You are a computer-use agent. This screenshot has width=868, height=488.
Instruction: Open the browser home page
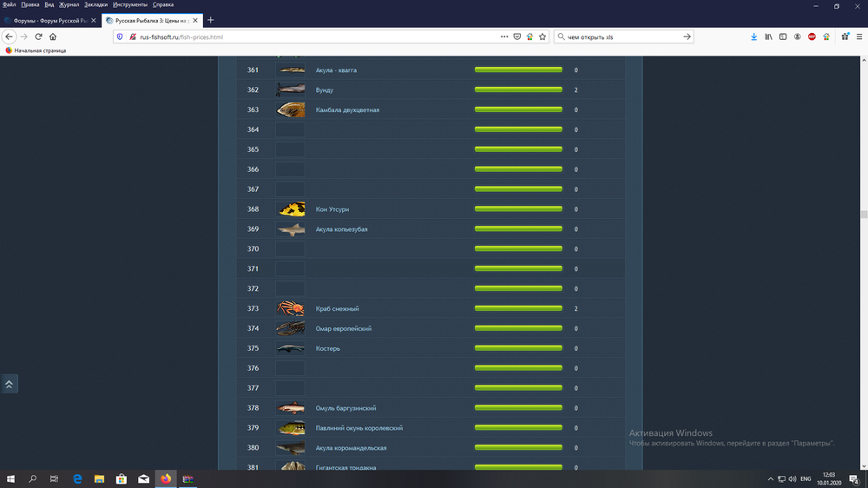pyautogui.click(x=53, y=36)
